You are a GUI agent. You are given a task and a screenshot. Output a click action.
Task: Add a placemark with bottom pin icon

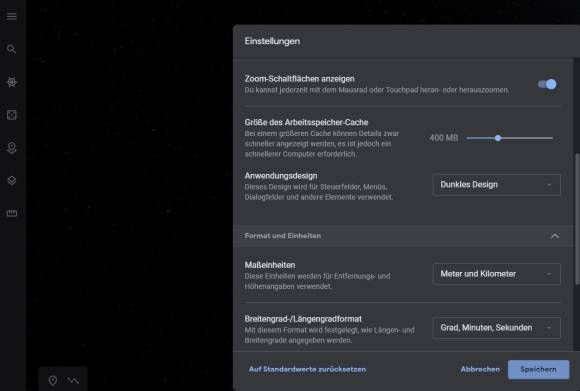click(53, 380)
